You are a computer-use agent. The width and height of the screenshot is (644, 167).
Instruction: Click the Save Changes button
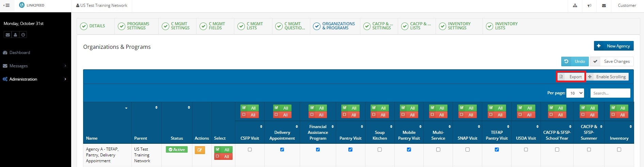tap(612, 61)
